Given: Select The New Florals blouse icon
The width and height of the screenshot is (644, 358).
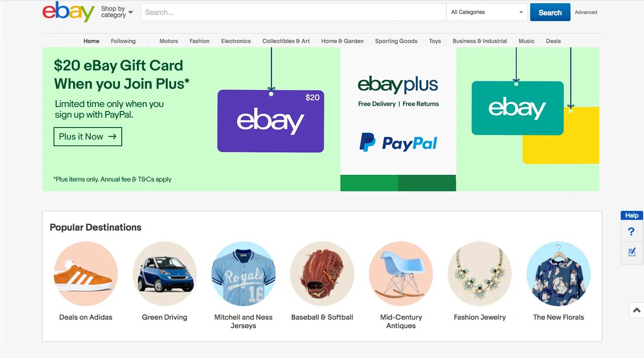Looking at the screenshot, I should tap(558, 274).
